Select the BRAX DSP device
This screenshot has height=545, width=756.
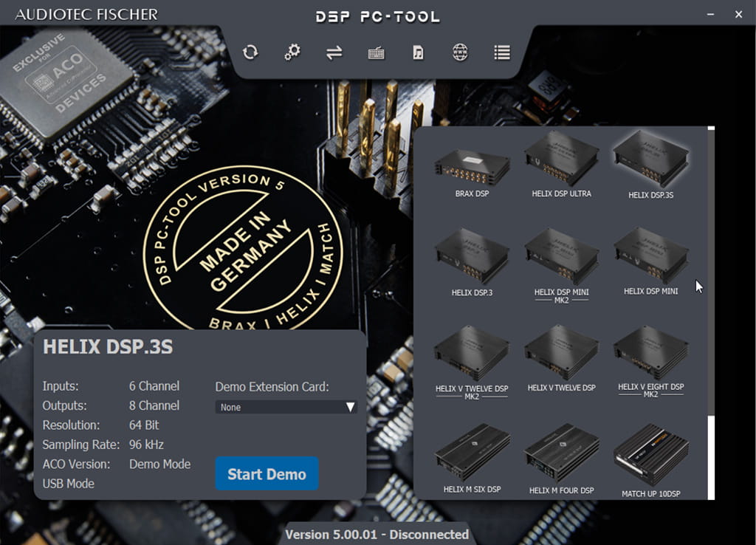click(472, 173)
